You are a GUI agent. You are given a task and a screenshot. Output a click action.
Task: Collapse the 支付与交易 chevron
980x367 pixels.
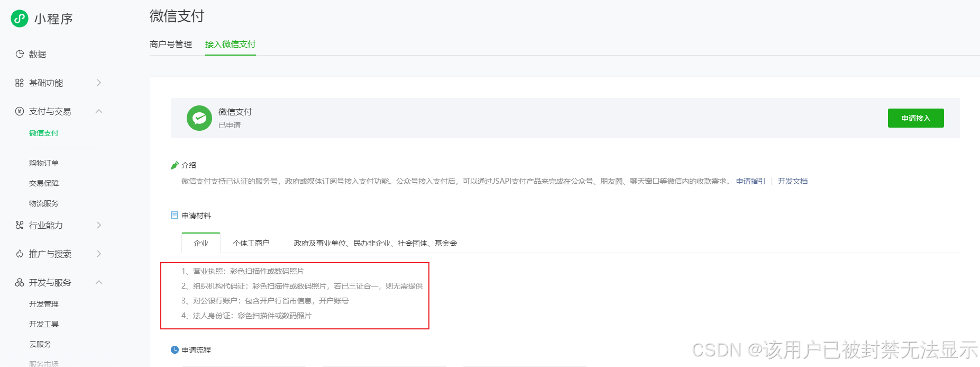99,111
